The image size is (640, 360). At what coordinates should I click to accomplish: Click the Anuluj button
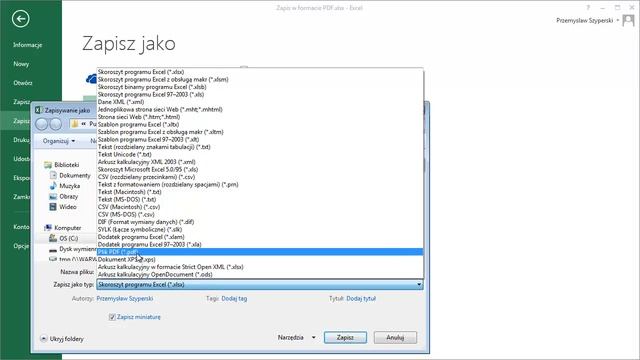tap(395, 338)
